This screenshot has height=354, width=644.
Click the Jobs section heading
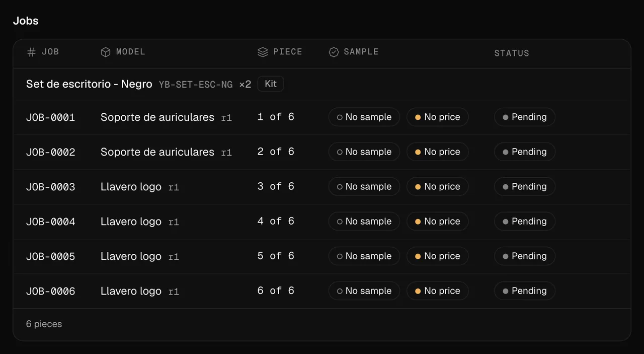pyautogui.click(x=26, y=21)
